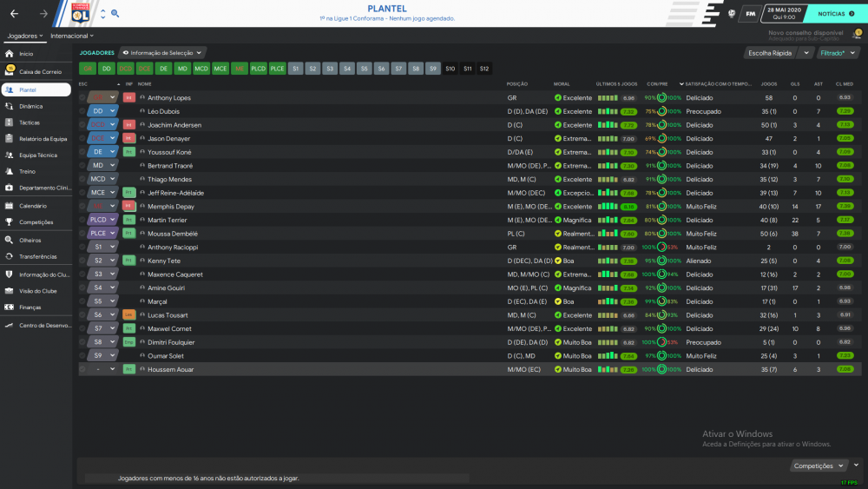
Task: Select Marçal row checkbox
Action: [82, 301]
